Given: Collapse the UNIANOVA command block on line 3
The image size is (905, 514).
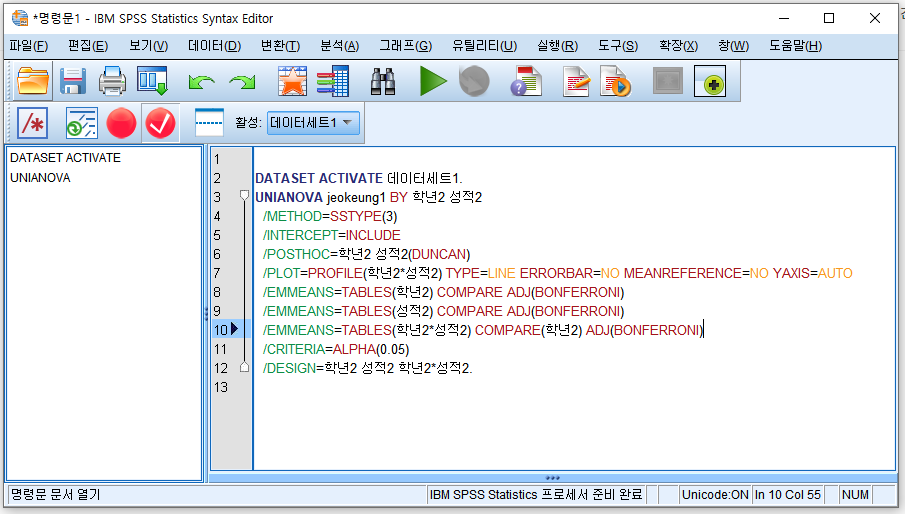Looking at the screenshot, I should (244, 196).
